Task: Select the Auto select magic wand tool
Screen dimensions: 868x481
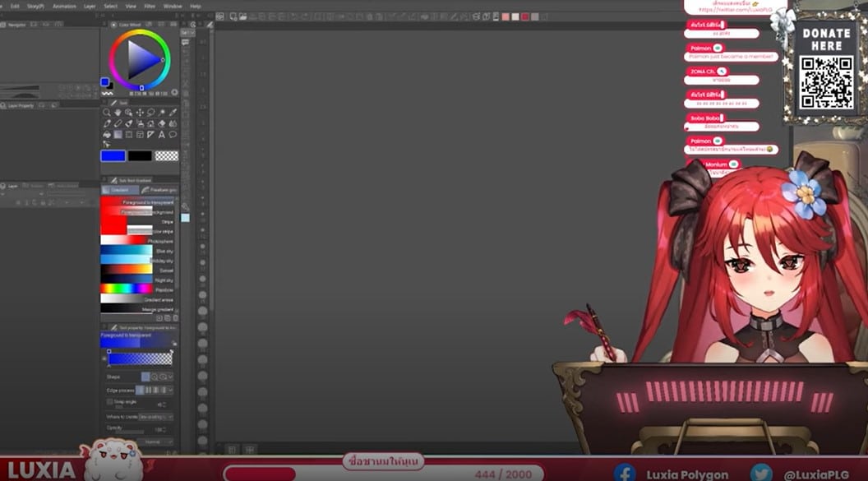Action: (x=162, y=113)
